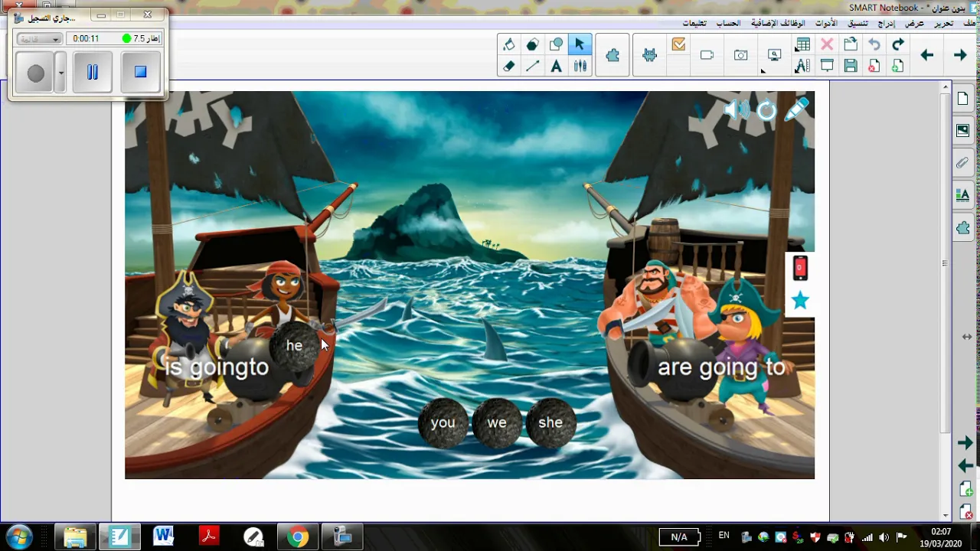Open the Windows Start menu
The height and width of the screenshot is (551, 980).
[19, 536]
